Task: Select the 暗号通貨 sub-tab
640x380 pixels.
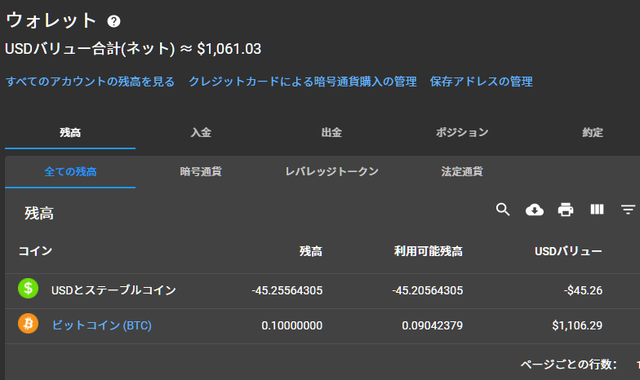Action: click(201, 171)
